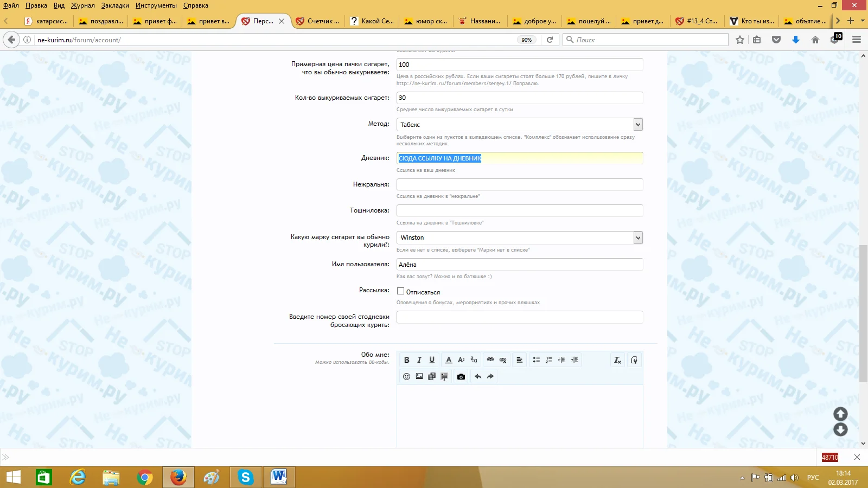Open the Закладки menu
The height and width of the screenshot is (488, 868).
[115, 5]
